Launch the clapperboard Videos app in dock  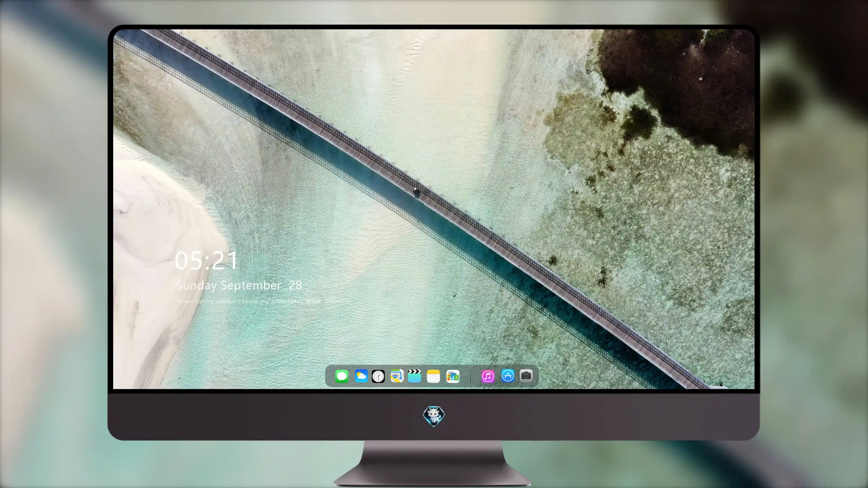(x=415, y=376)
